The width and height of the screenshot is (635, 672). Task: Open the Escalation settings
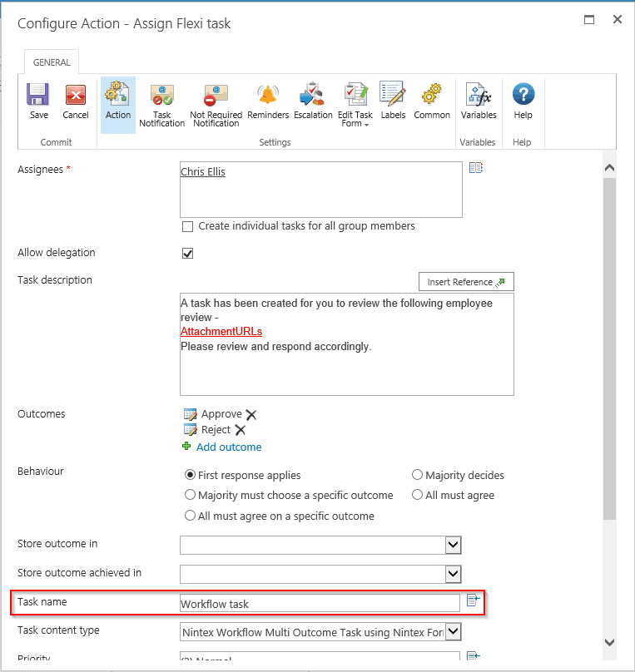tap(313, 101)
